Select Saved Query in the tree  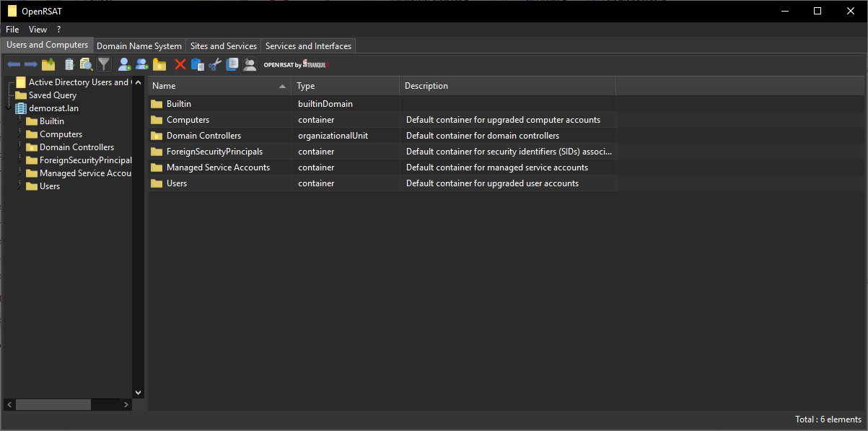52,95
